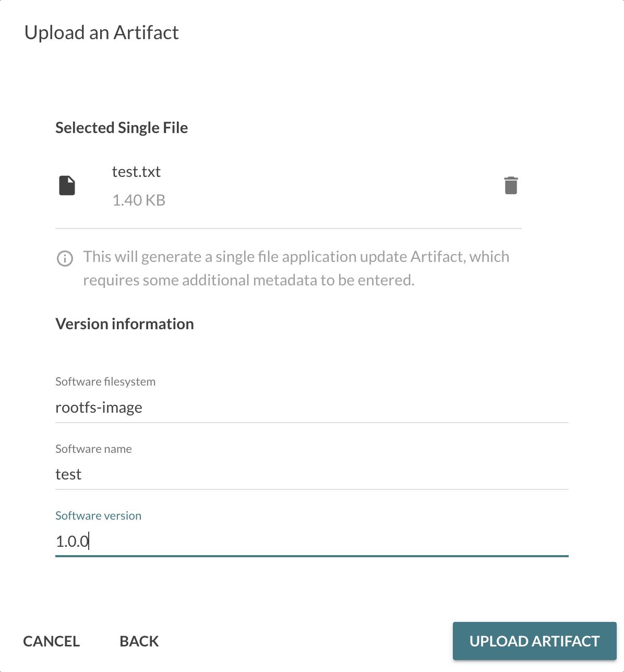The width and height of the screenshot is (624, 672).
Task: Click the Software name label
Action: click(93, 449)
